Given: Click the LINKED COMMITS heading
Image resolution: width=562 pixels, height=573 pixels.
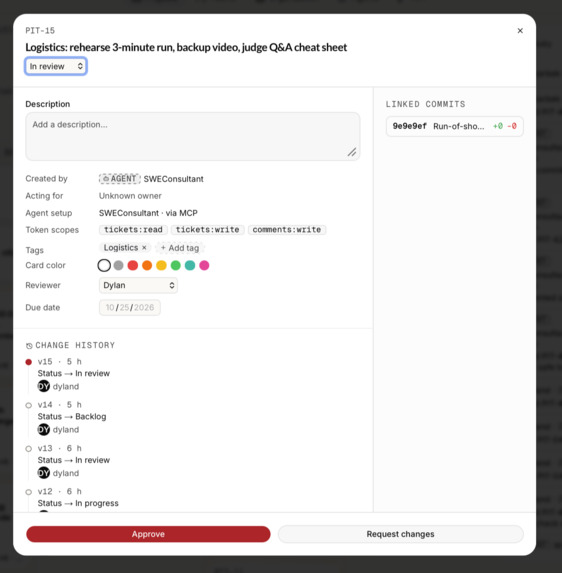Looking at the screenshot, I should pos(426,104).
